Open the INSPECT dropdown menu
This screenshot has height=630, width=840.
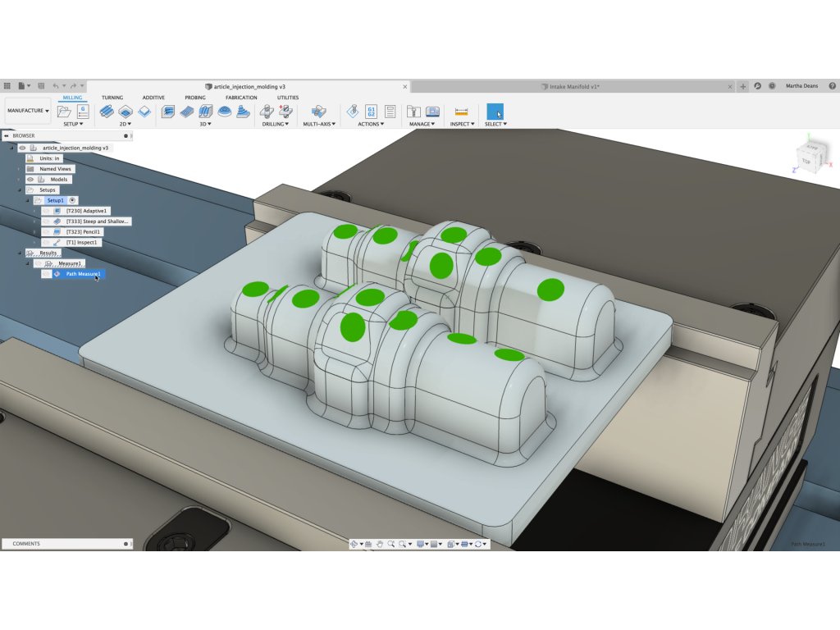[x=463, y=125]
